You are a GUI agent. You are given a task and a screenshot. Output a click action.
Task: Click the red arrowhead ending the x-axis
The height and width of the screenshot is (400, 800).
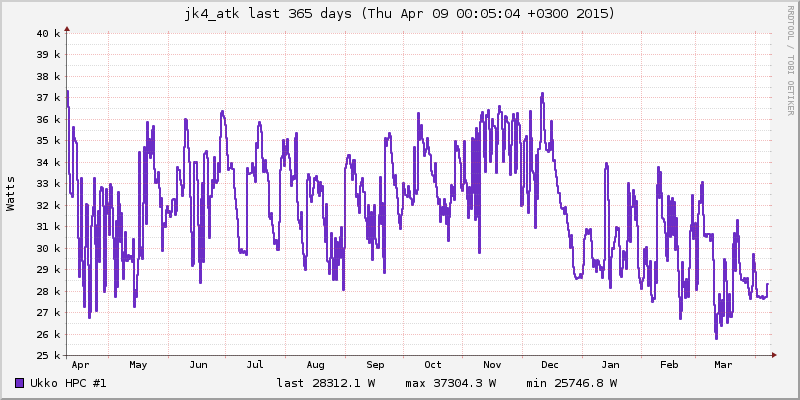pos(774,355)
